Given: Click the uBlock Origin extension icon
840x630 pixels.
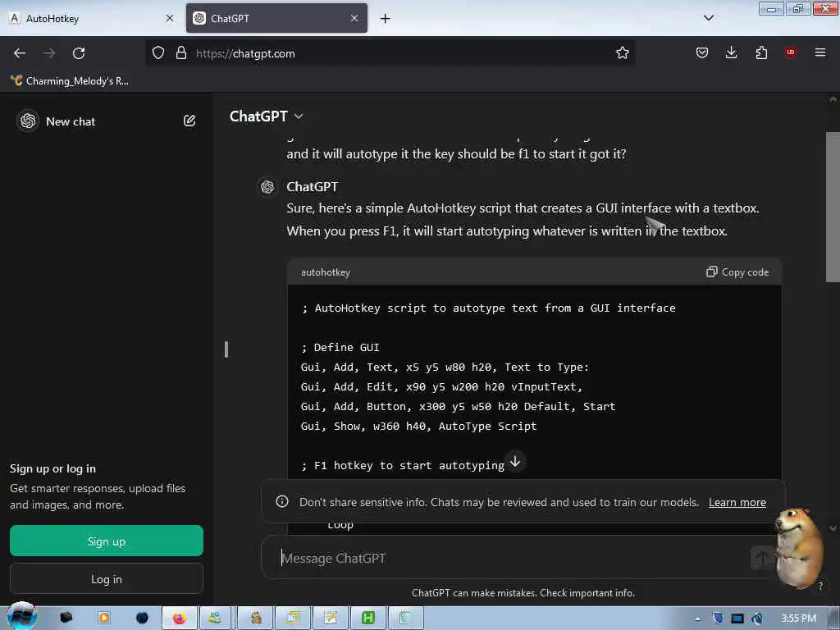Looking at the screenshot, I should (790, 52).
